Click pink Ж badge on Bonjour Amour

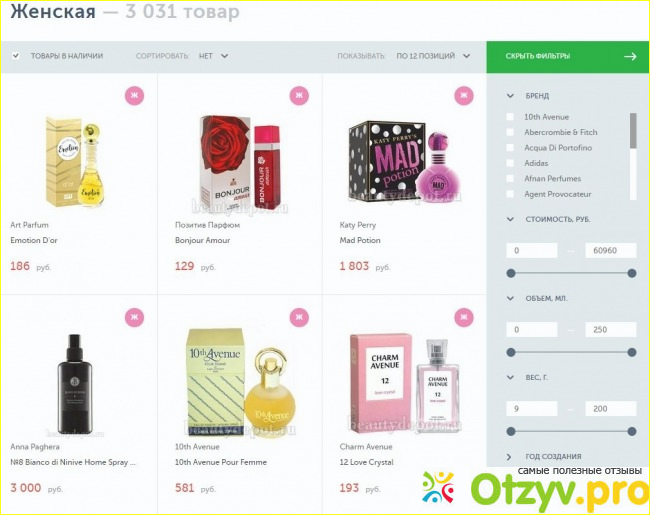(x=299, y=95)
